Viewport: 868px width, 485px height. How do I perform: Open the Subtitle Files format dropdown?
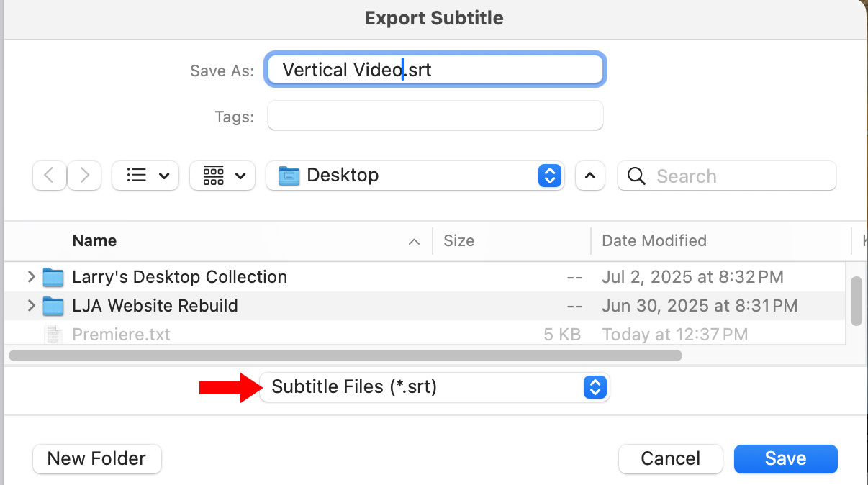click(435, 387)
